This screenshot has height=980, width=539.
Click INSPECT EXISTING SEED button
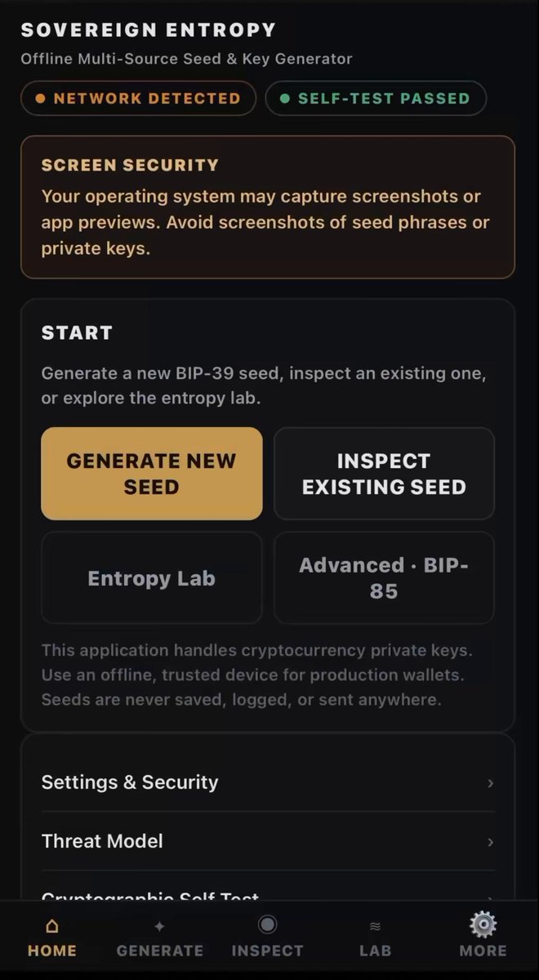click(x=384, y=474)
